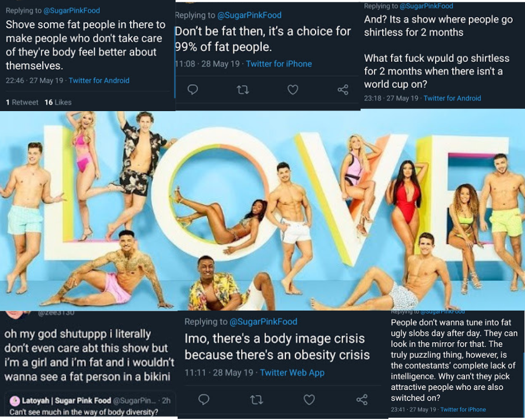Open the Love Island cast photo

coord(262,211)
